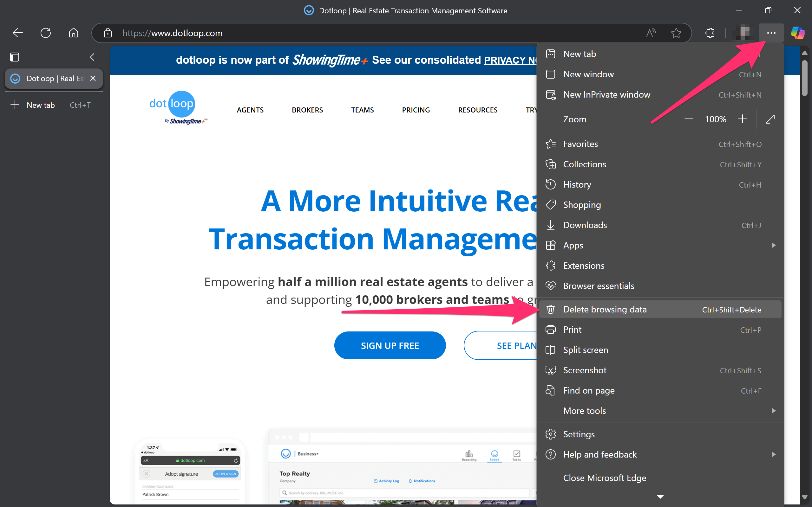
Task: Click the address bar URL field
Action: [x=336, y=33]
